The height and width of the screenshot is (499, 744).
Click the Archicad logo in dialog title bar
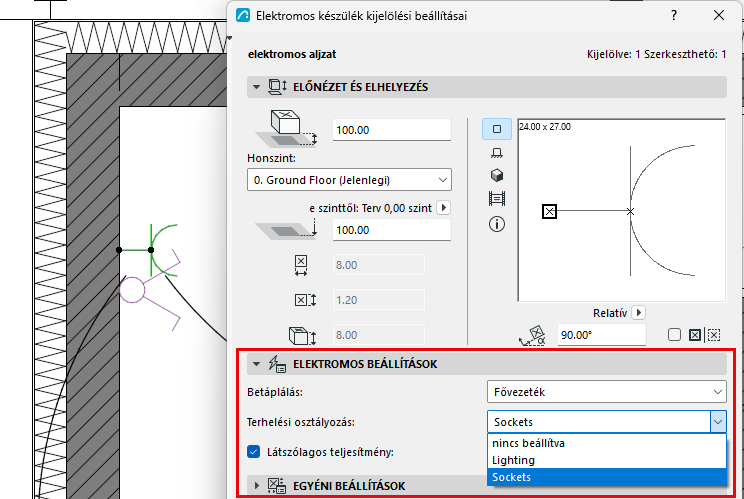[243, 16]
